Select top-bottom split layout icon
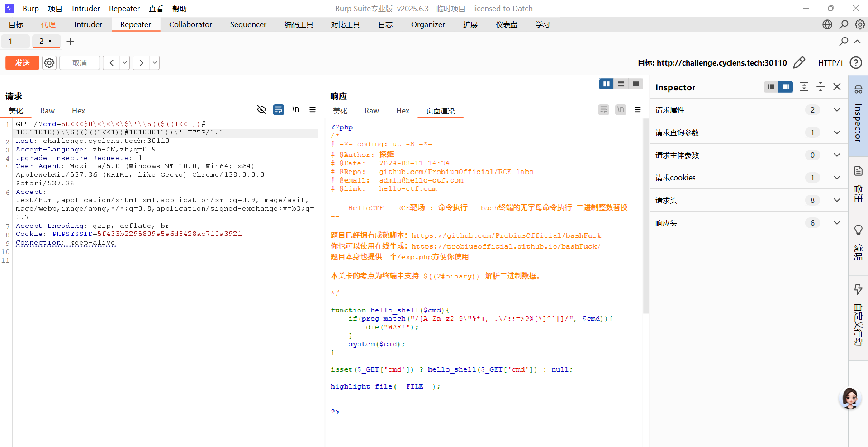 621,84
